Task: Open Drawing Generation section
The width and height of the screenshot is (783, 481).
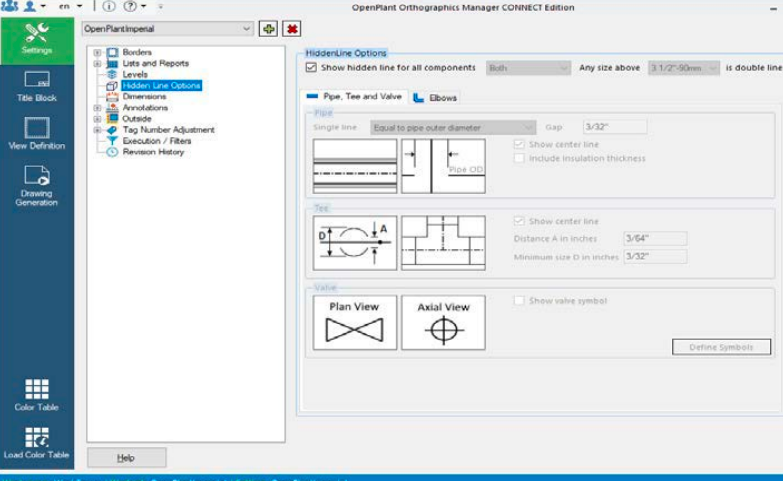Action: 37,186
